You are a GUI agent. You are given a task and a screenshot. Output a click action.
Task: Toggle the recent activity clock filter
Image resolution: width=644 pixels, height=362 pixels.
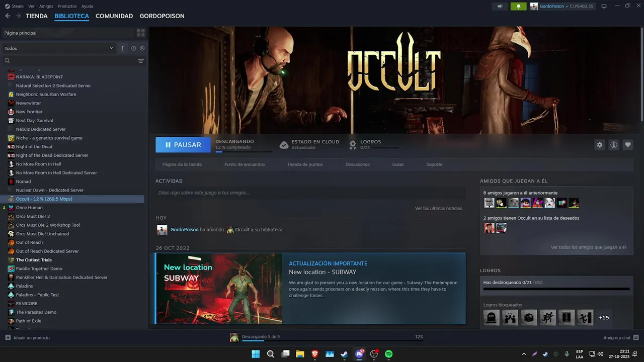133,48
